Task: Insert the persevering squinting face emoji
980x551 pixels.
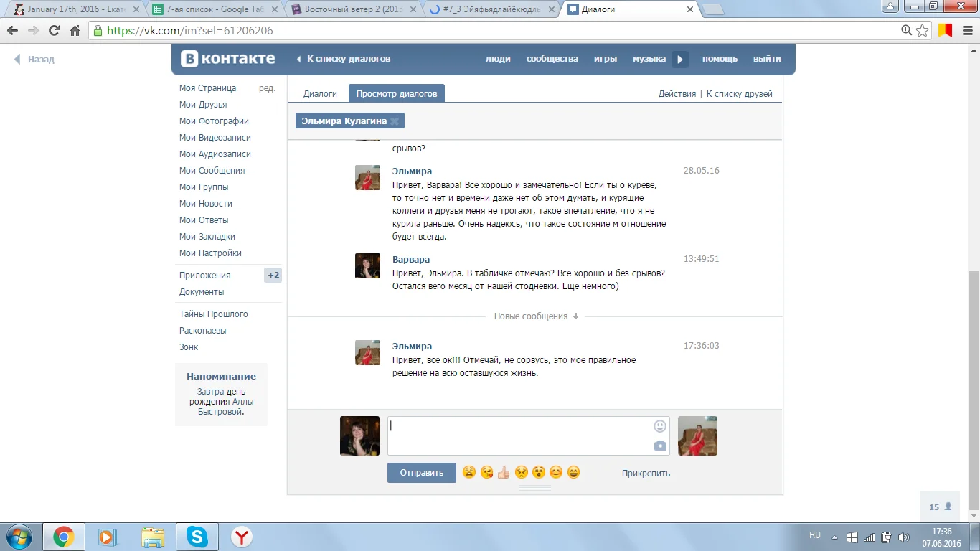Action: [522, 472]
